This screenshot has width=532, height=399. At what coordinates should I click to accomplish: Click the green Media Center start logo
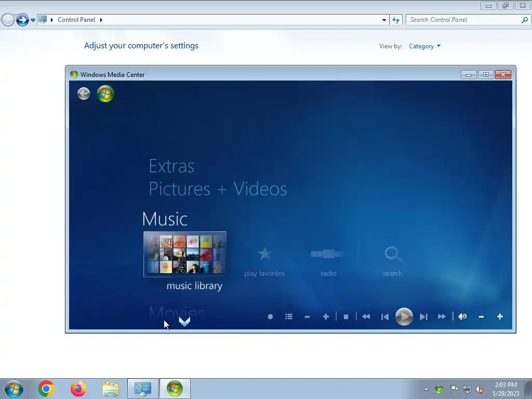(x=105, y=94)
